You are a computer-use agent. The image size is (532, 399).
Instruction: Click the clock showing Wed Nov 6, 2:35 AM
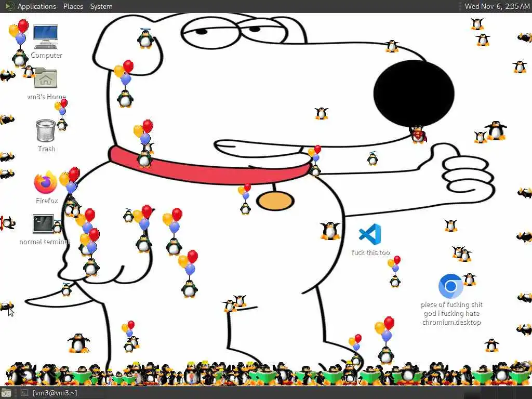(497, 6)
